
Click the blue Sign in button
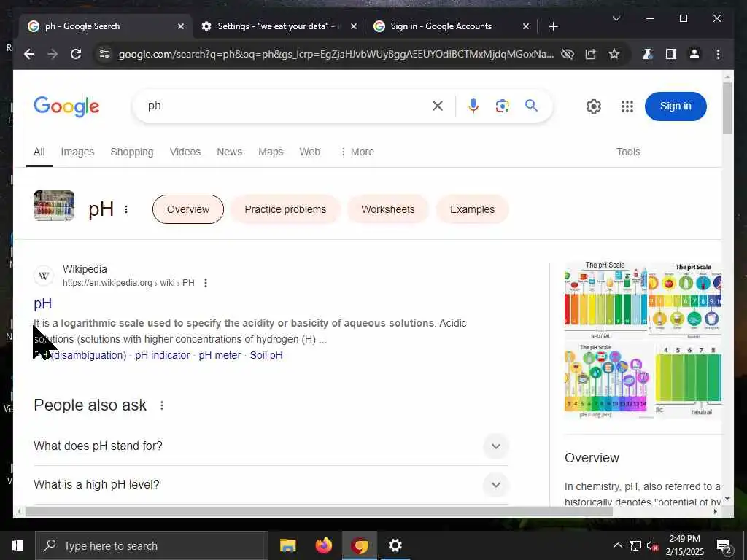coord(675,106)
